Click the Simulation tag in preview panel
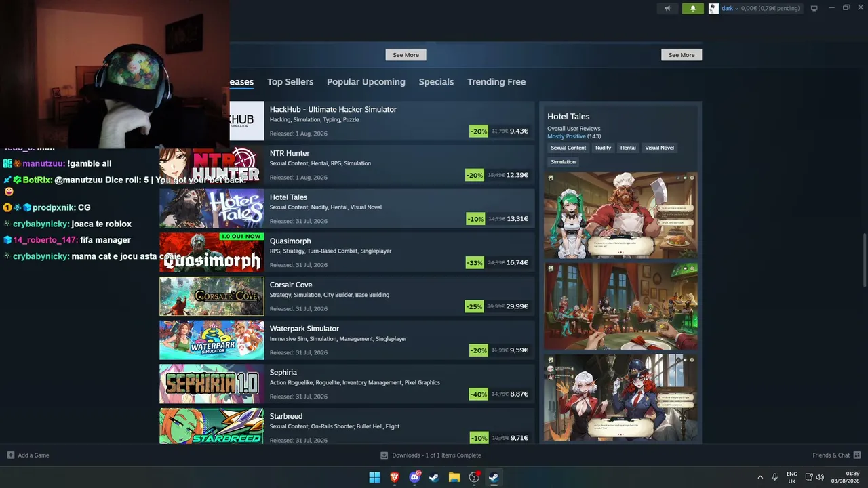Screen dimensions: 868x488 coord(563,162)
